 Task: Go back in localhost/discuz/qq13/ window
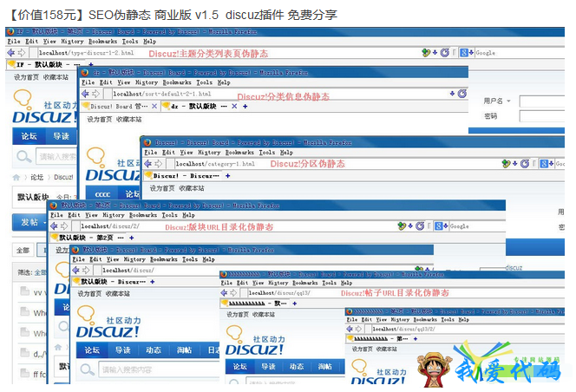[x=224, y=293]
